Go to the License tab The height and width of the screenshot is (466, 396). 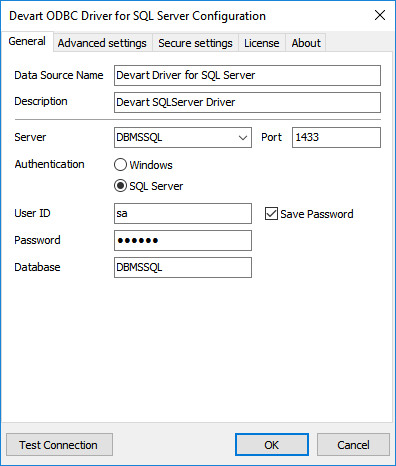262,43
